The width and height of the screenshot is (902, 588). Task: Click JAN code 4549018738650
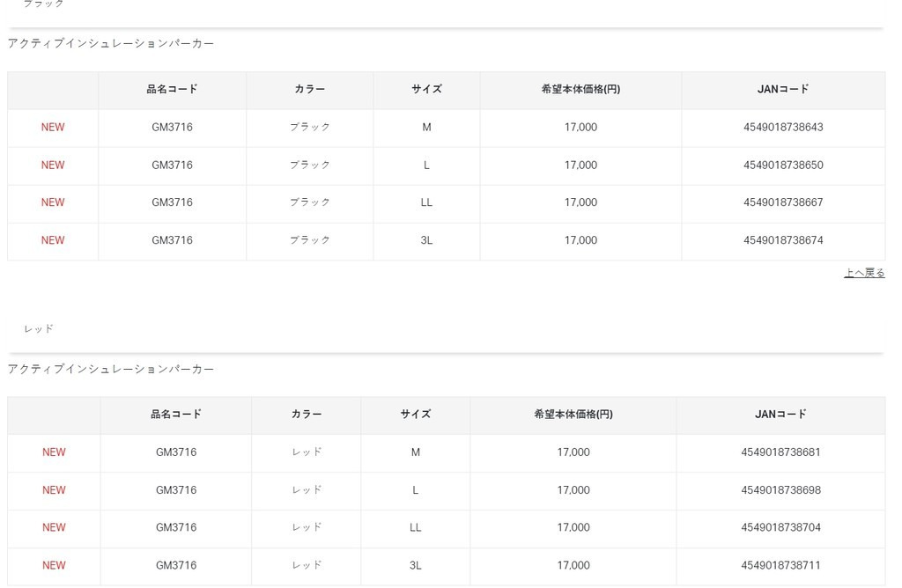(x=782, y=165)
